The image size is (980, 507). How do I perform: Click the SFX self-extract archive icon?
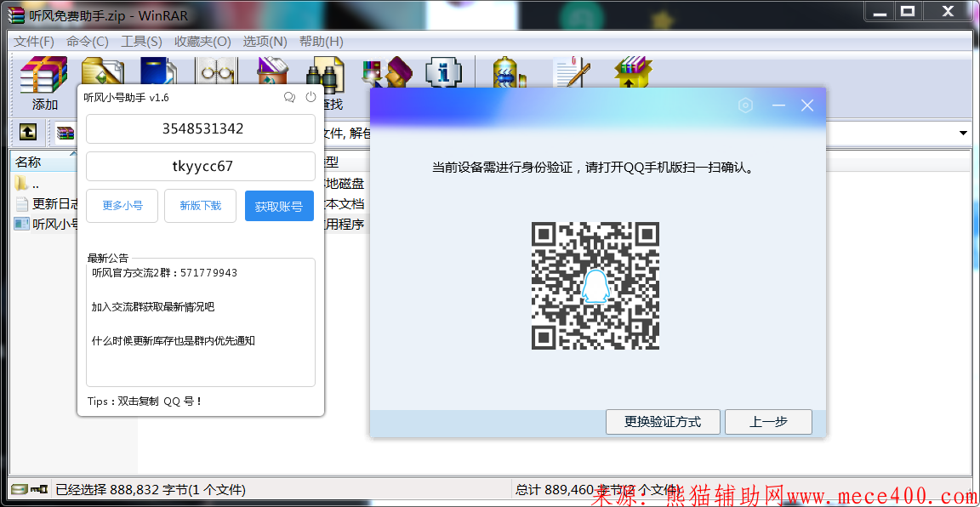(x=633, y=74)
